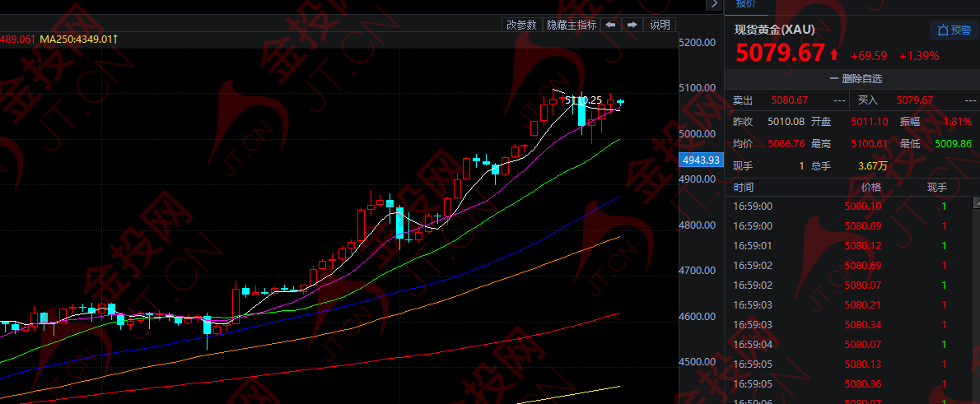Click the 5100.00 price axis label
Screen dimensions: 980x404
(698, 88)
